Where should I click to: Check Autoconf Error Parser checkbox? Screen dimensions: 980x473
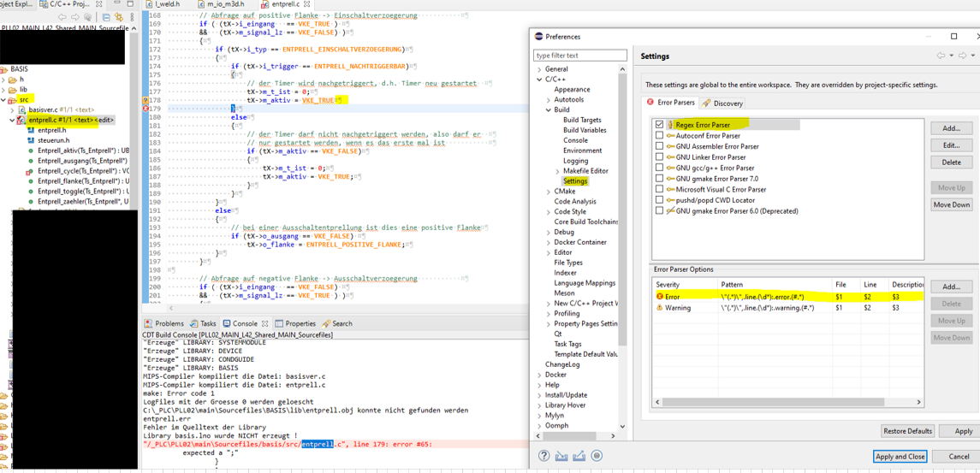659,136
